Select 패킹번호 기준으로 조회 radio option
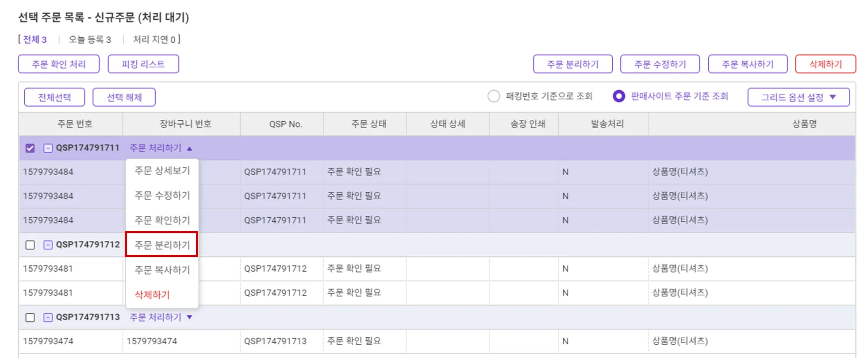This screenshot has width=868, height=358. click(494, 96)
